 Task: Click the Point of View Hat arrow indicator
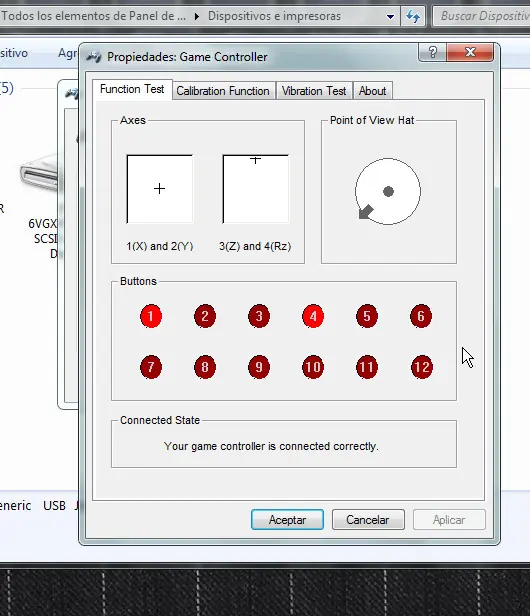pyautogui.click(x=366, y=212)
